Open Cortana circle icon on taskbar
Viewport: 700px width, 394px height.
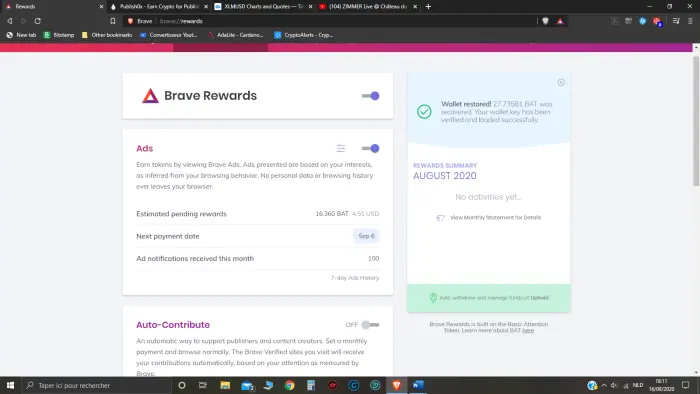pos(182,385)
